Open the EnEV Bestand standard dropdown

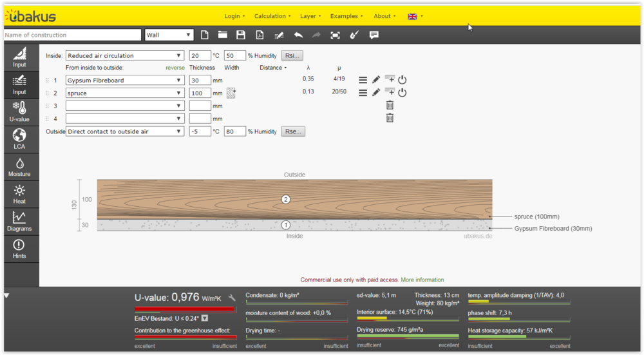[205, 318]
